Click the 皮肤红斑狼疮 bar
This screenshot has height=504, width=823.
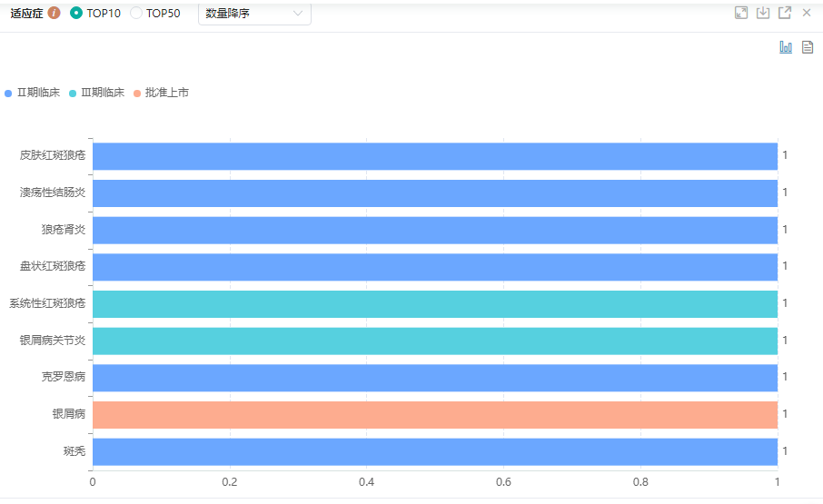434,155
